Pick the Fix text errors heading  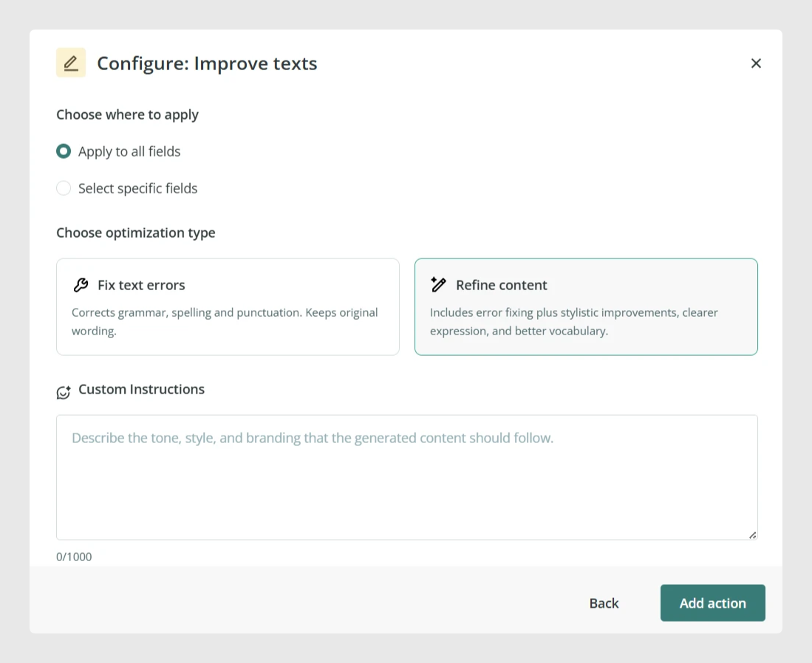pos(141,285)
